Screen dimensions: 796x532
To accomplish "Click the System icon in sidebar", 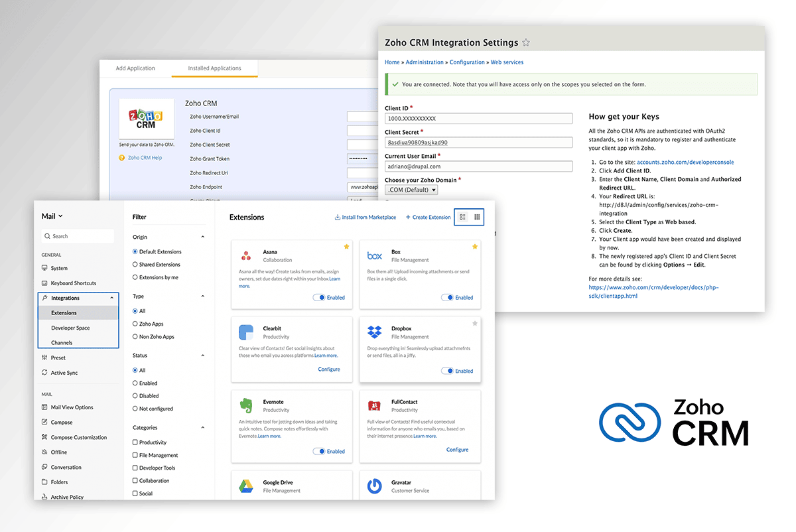I will (44, 268).
